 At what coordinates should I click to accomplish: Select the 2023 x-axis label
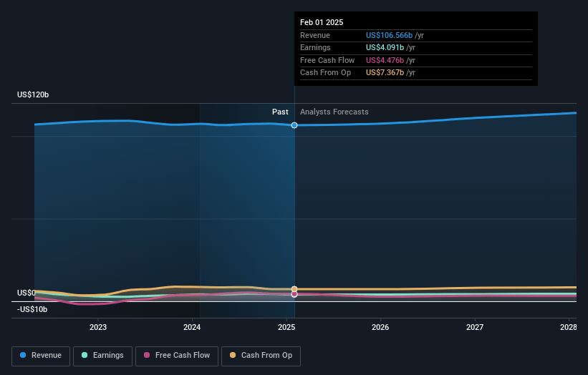click(x=98, y=328)
